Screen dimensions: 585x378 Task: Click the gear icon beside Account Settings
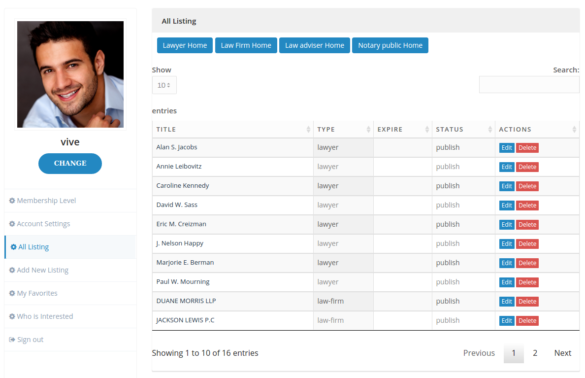coord(12,224)
